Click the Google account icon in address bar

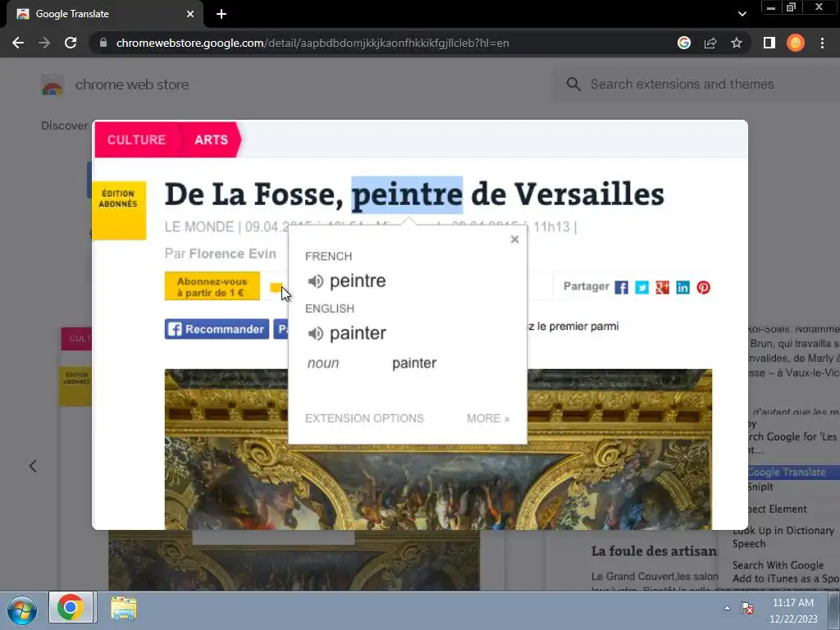click(684, 43)
